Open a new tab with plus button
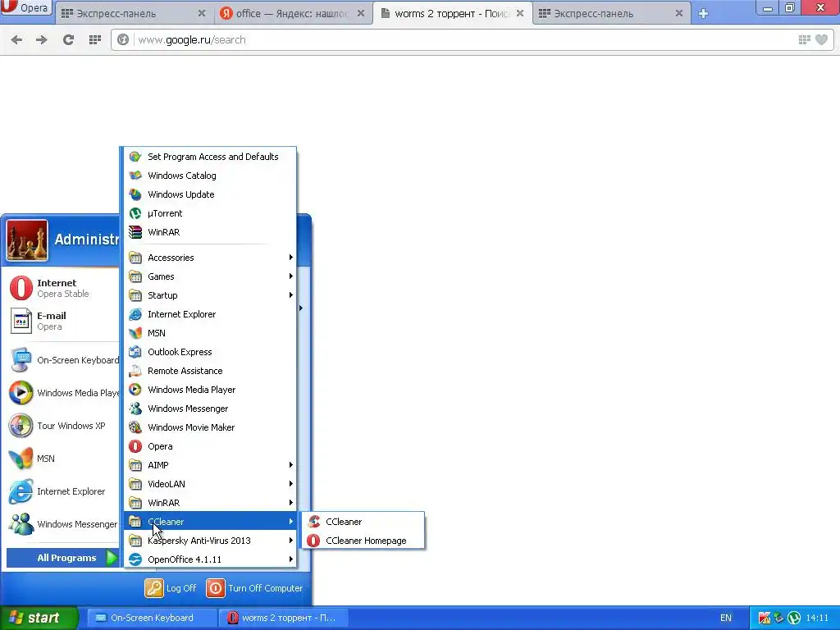Viewport: 840px width, 630px height. (703, 14)
